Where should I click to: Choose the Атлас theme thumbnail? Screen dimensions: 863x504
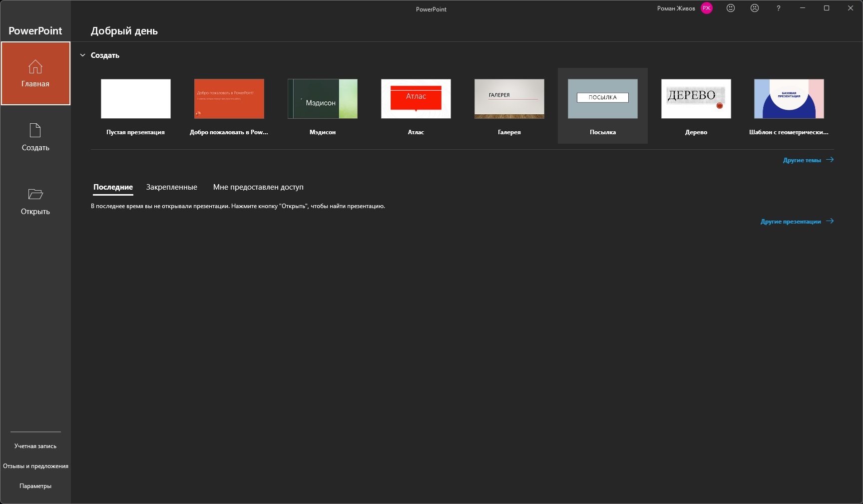click(416, 99)
